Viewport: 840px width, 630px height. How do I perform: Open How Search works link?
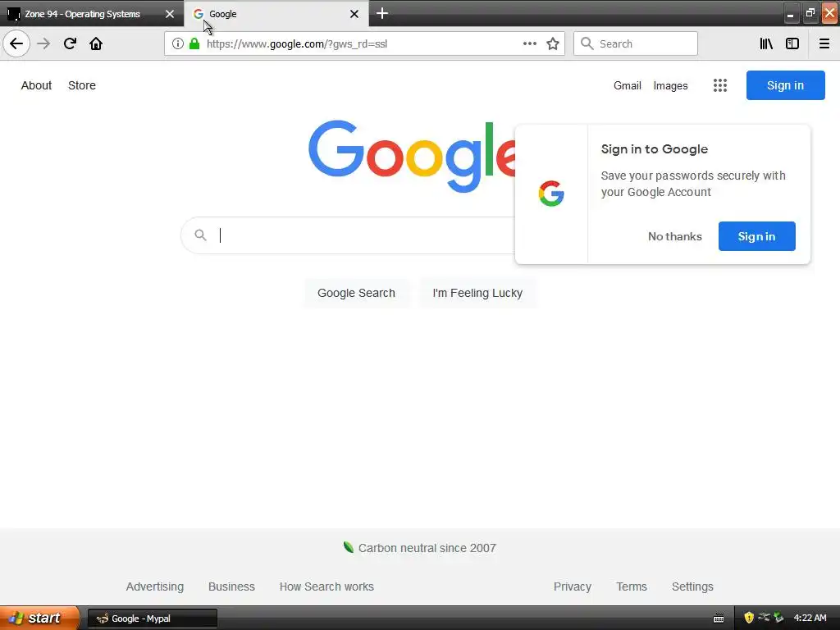(326, 587)
